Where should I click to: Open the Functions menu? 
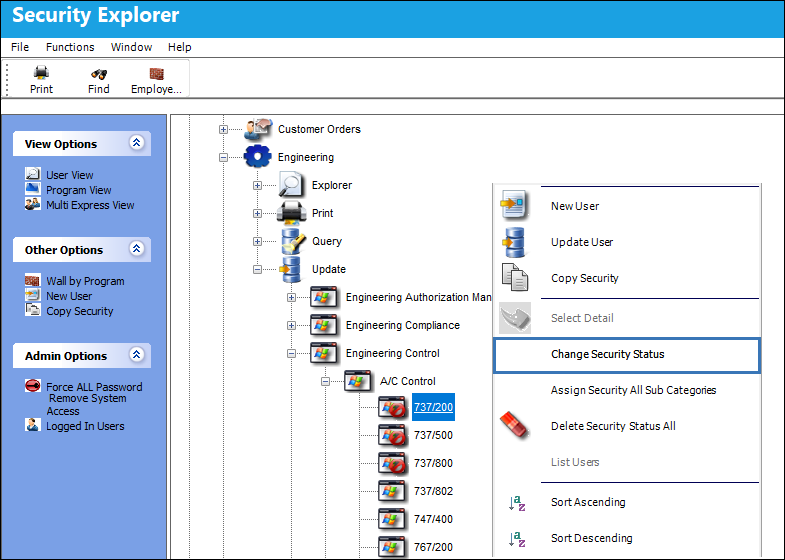[x=70, y=47]
